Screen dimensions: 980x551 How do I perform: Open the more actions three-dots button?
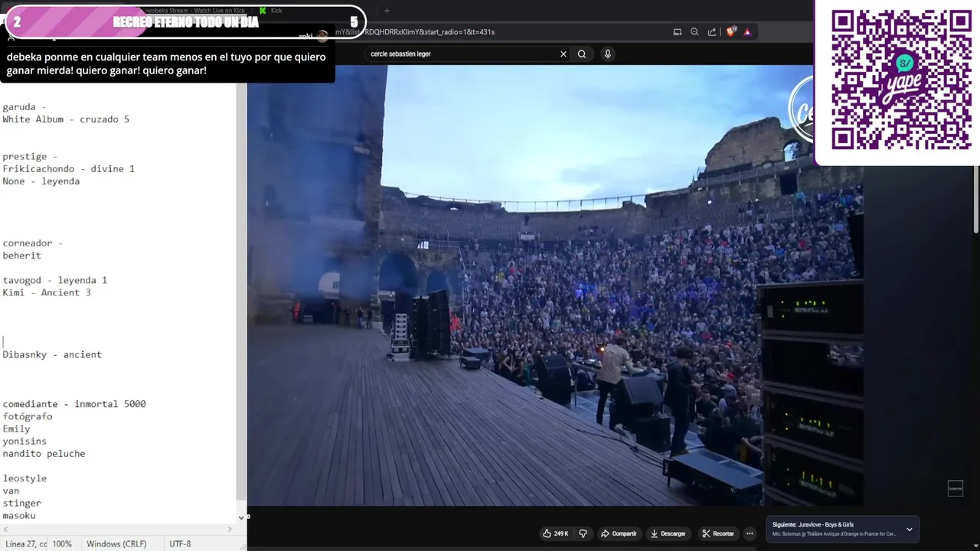point(750,533)
